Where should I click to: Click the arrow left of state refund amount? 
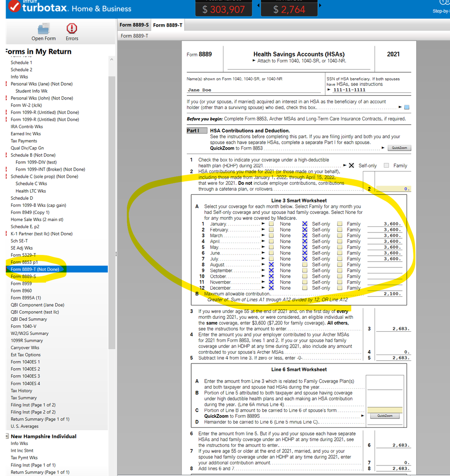[258, 5]
